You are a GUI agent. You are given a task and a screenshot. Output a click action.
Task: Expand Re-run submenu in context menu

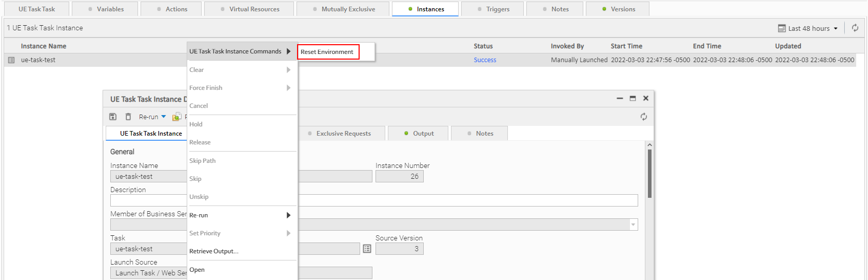[x=239, y=215]
